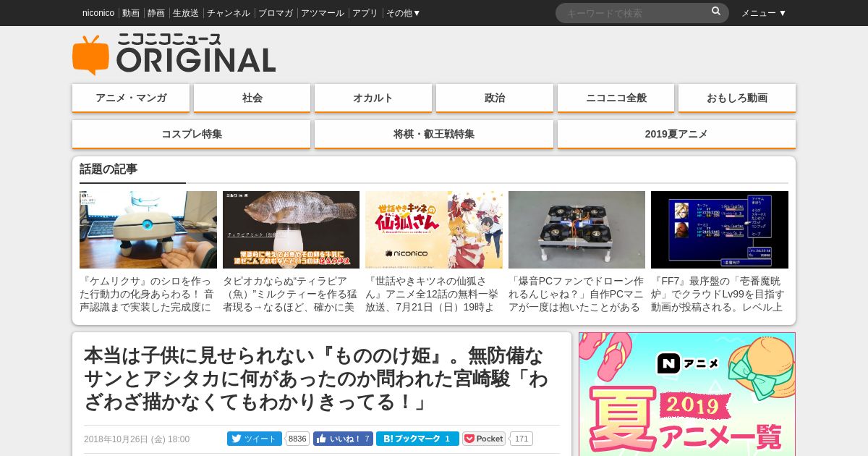Read the 『FF7』クラウドLv99 article title
This screenshot has width=868, height=456.
tap(720, 294)
